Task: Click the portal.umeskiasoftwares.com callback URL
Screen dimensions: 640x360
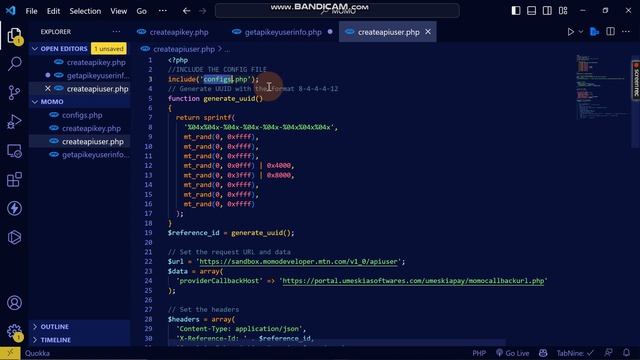Action: point(413,281)
